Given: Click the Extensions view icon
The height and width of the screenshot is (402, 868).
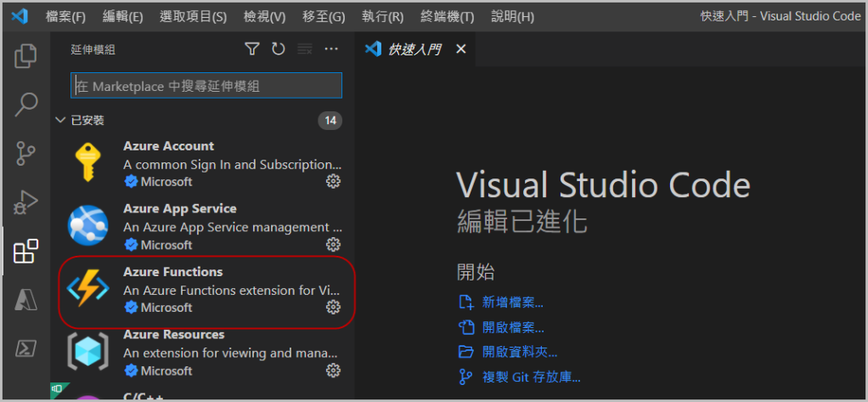Looking at the screenshot, I should (x=25, y=252).
